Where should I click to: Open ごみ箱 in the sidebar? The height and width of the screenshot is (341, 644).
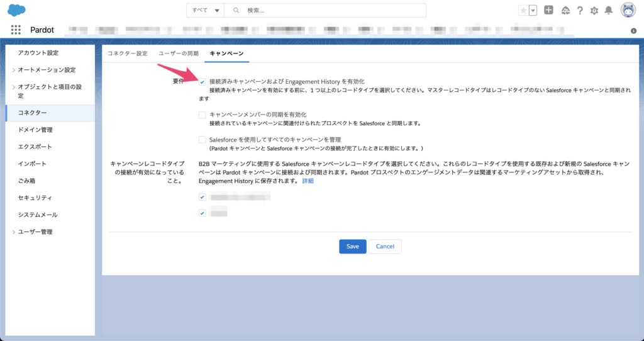point(26,181)
